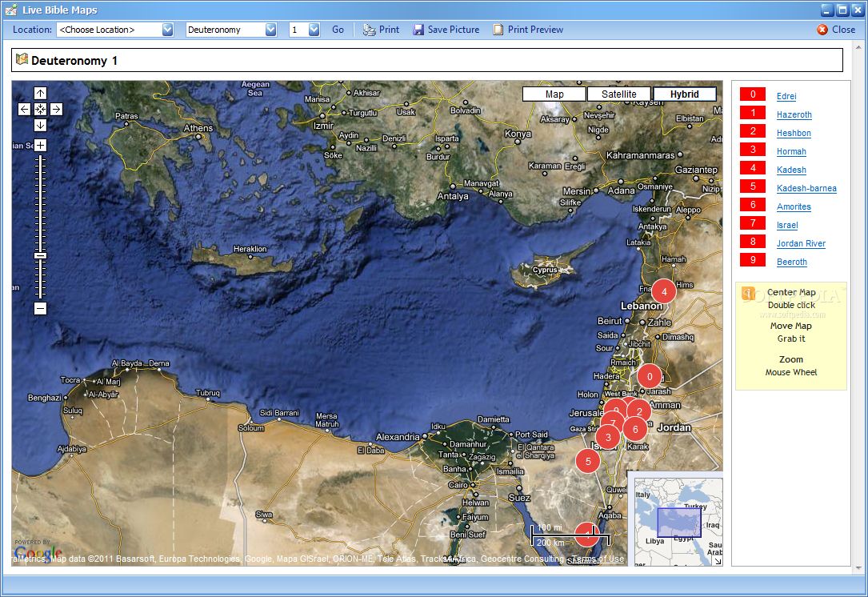Zoom in with the plus button
Image resolution: width=868 pixels, height=597 pixels.
click(x=41, y=145)
